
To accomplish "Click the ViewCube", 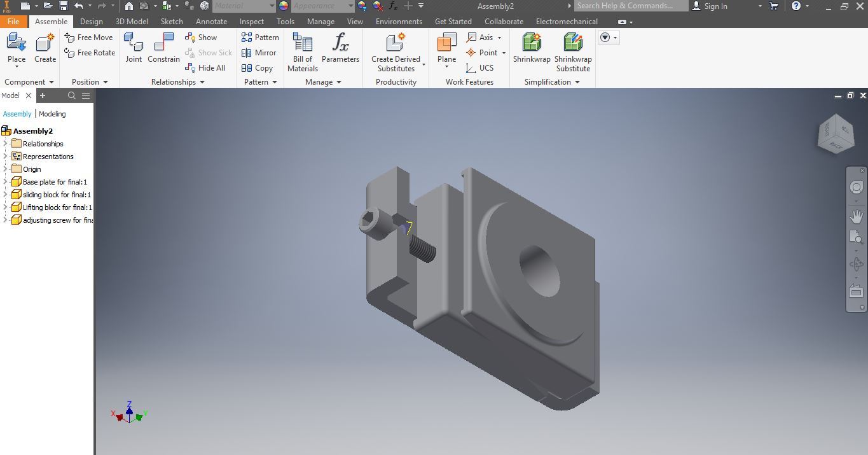I will (x=836, y=134).
